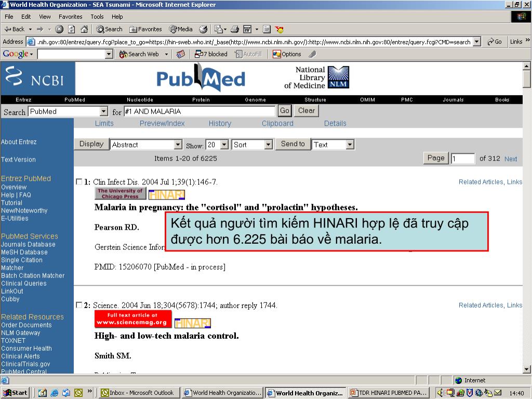Click the PubMed search query field
This screenshot has height=399, width=532.
(199, 111)
